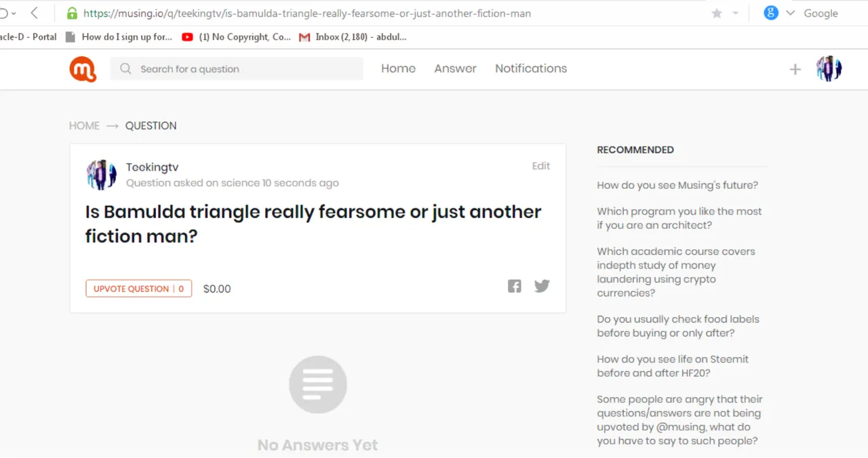The image size is (868, 458).
Task: Click the HOME breadcrumb link
Action: (84, 125)
